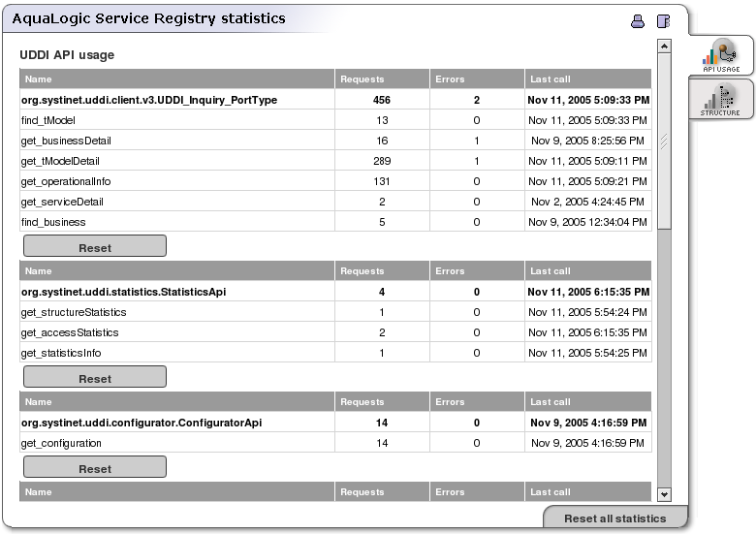The height and width of the screenshot is (534, 756).
Task: Click the printer icon in header
Action: [638, 21]
